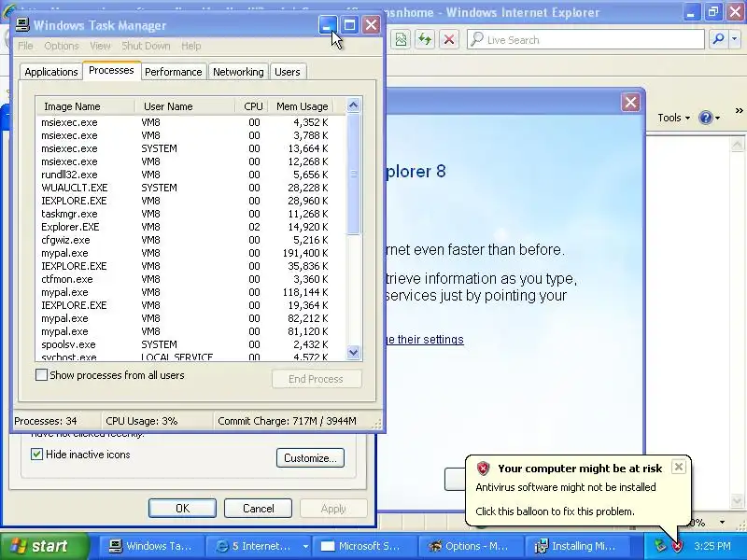Open the 'their settings' link
Image resolution: width=747 pixels, height=560 pixels.
click(430, 340)
